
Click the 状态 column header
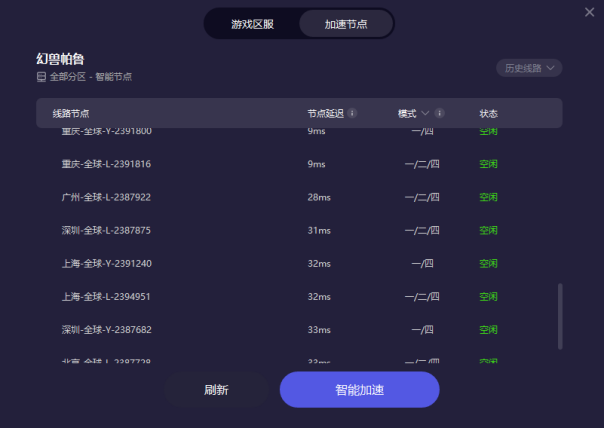[x=488, y=114]
